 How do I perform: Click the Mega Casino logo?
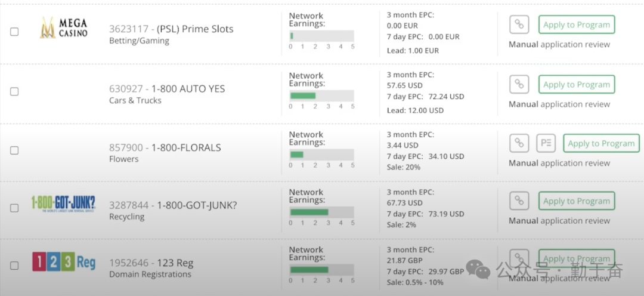pos(64,29)
